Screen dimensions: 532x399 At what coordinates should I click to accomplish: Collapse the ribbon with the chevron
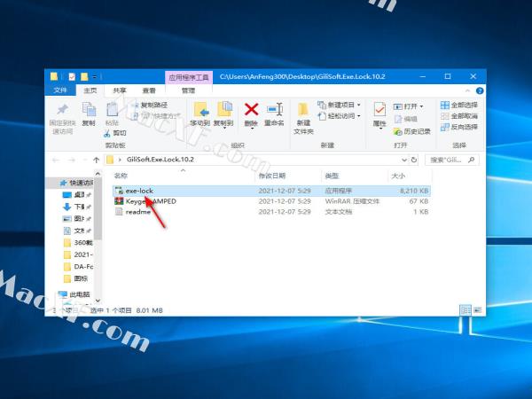(x=467, y=90)
